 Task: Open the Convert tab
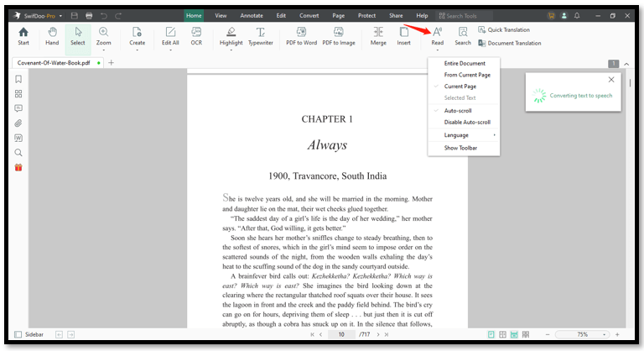[x=309, y=16]
